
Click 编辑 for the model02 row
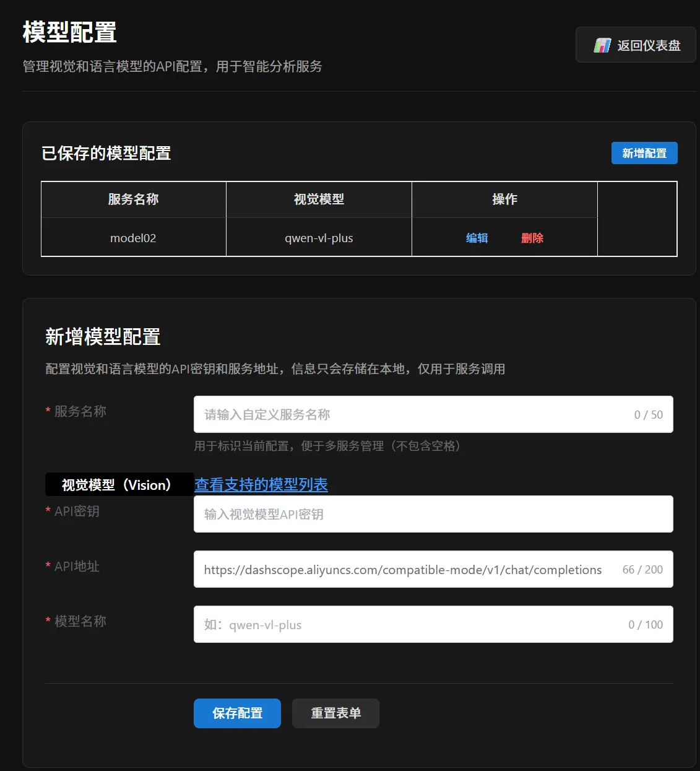coord(477,238)
